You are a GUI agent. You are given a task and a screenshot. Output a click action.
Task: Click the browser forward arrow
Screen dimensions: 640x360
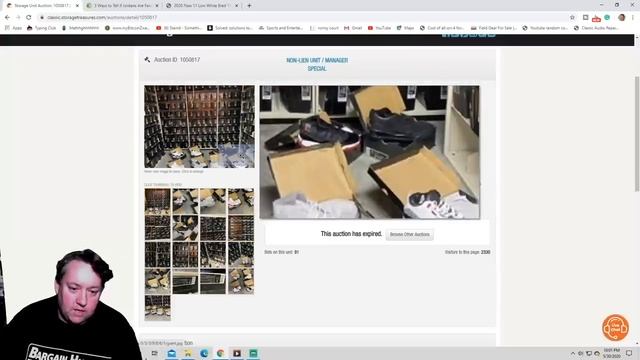(18, 18)
